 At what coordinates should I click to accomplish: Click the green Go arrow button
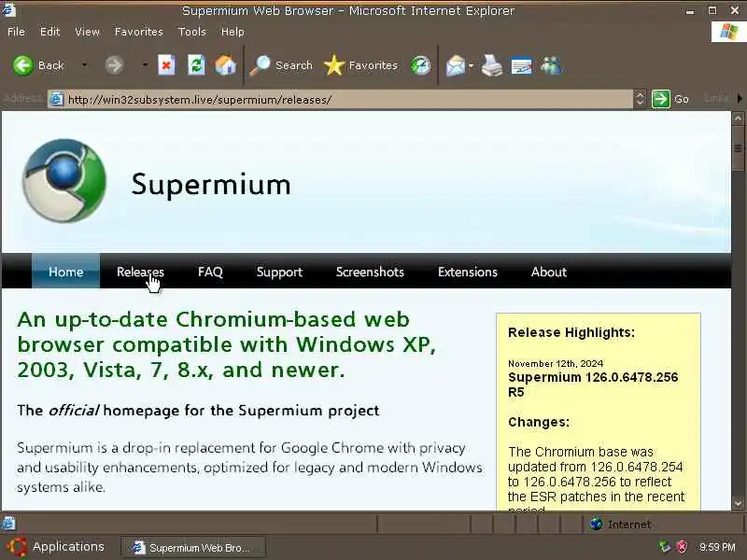tap(661, 99)
